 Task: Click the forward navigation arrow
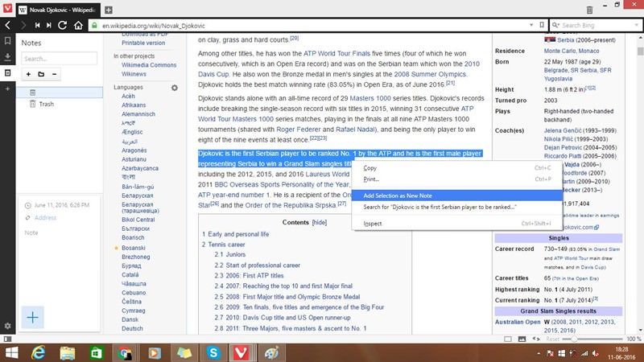tap(23, 26)
